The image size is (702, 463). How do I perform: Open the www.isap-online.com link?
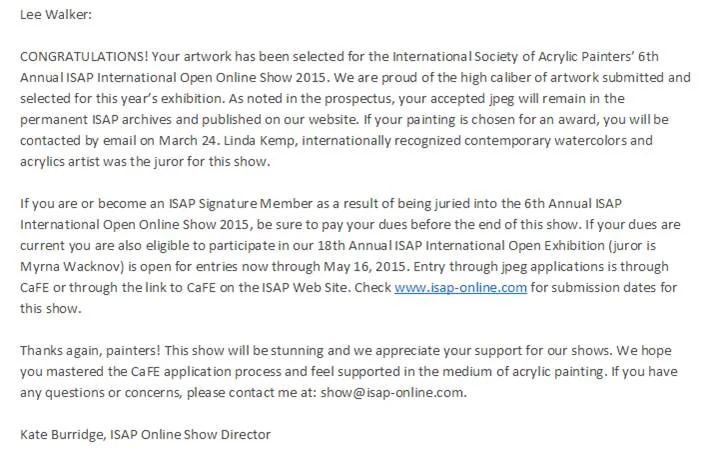click(460, 287)
